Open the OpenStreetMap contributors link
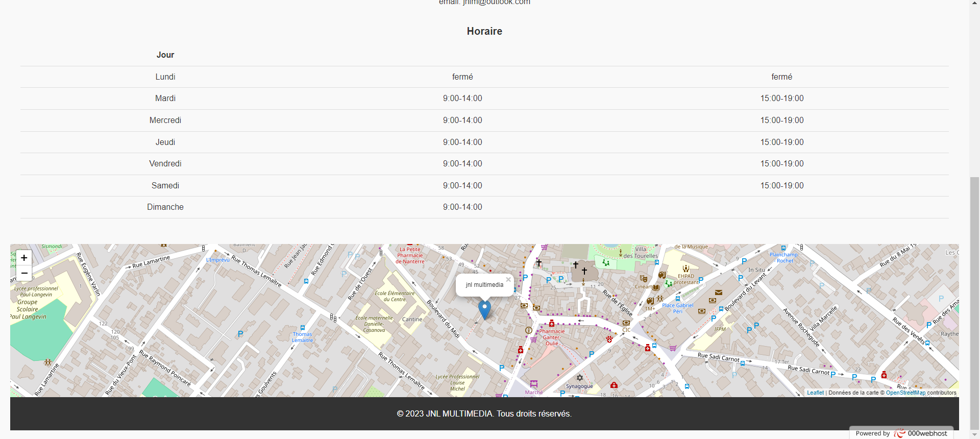Image resolution: width=980 pixels, height=439 pixels. click(905, 393)
